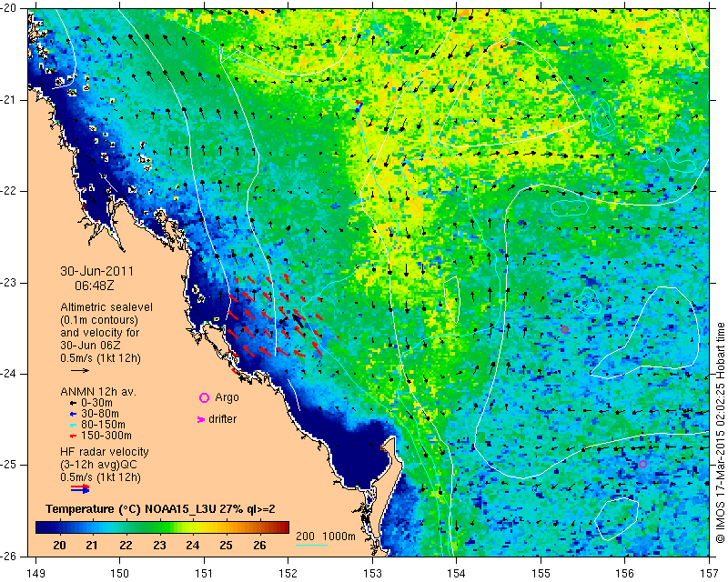Screen dimensions: 728x582
Task: Click the Argo float circle near 155.3E, 23.5S
Action: coord(564,330)
